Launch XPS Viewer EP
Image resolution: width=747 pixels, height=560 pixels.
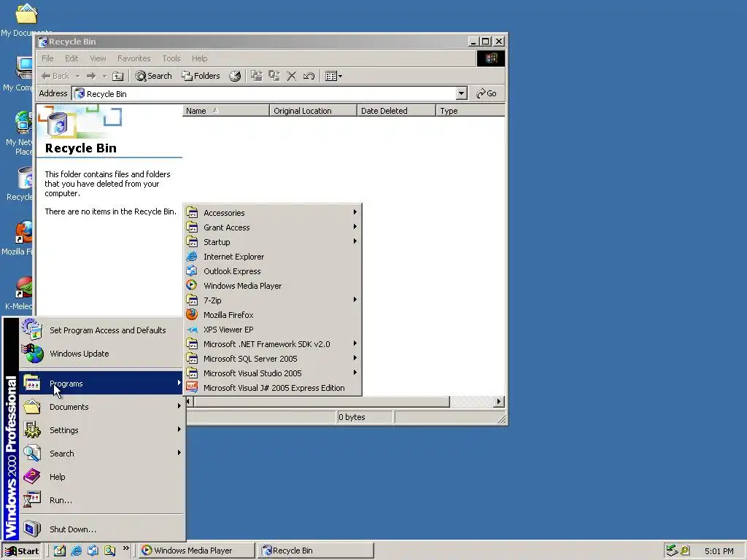tap(273, 330)
